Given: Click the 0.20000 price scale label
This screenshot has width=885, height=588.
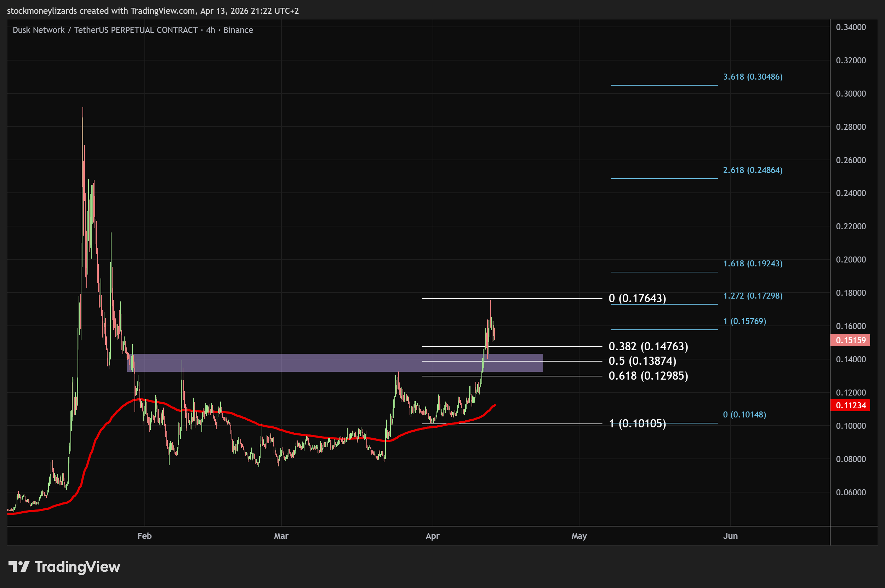Looking at the screenshot, I should [851, 259].
